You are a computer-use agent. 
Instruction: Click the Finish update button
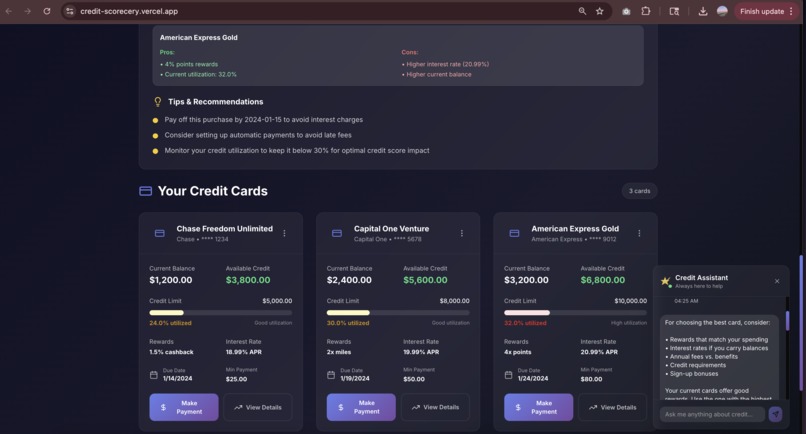(x=766, y=11)
